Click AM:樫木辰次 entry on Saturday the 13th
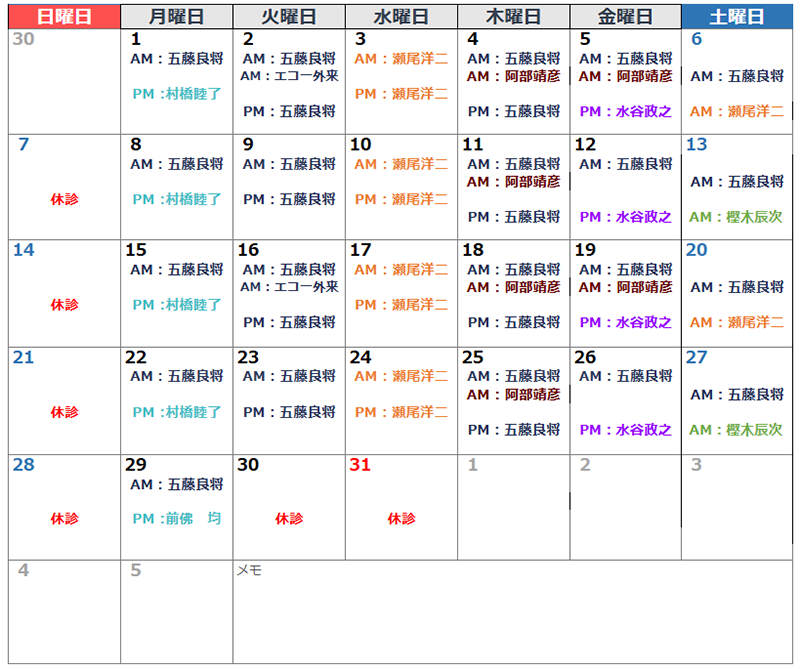 point(736,217)
